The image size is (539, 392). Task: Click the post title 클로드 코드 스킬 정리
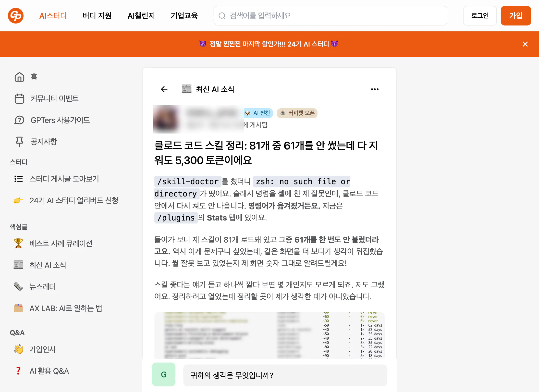(266, 153)
